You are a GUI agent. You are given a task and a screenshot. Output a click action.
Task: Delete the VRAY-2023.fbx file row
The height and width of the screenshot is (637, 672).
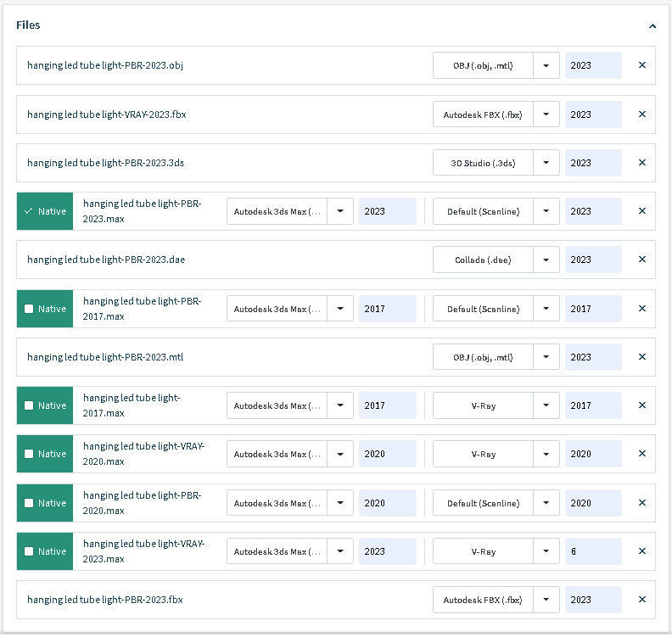[x=641, y=115]
